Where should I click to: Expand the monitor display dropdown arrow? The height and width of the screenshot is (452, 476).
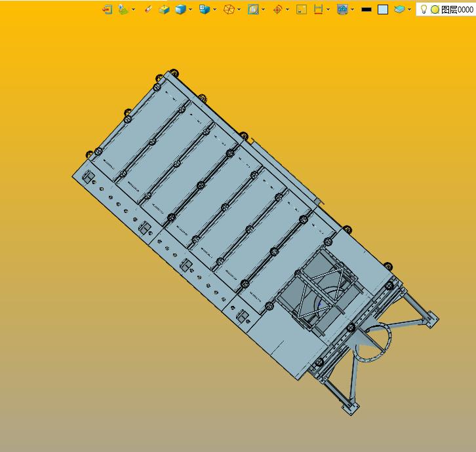coord(353,10)
